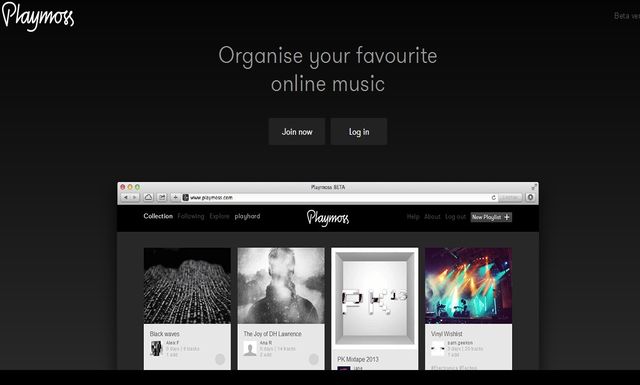Open the Following tab
Image resolution: width=640 pixels, height=385 pixels.
[x=191, y=216]
